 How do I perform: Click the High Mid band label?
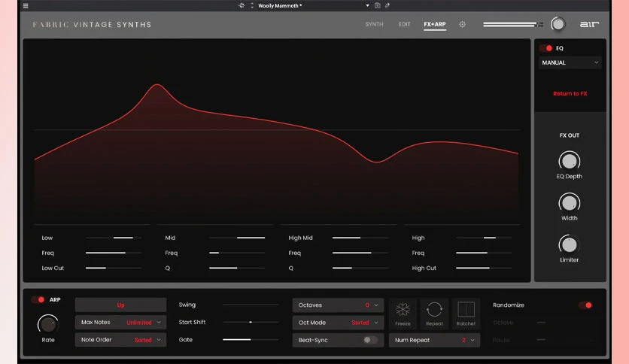(300, 238)
